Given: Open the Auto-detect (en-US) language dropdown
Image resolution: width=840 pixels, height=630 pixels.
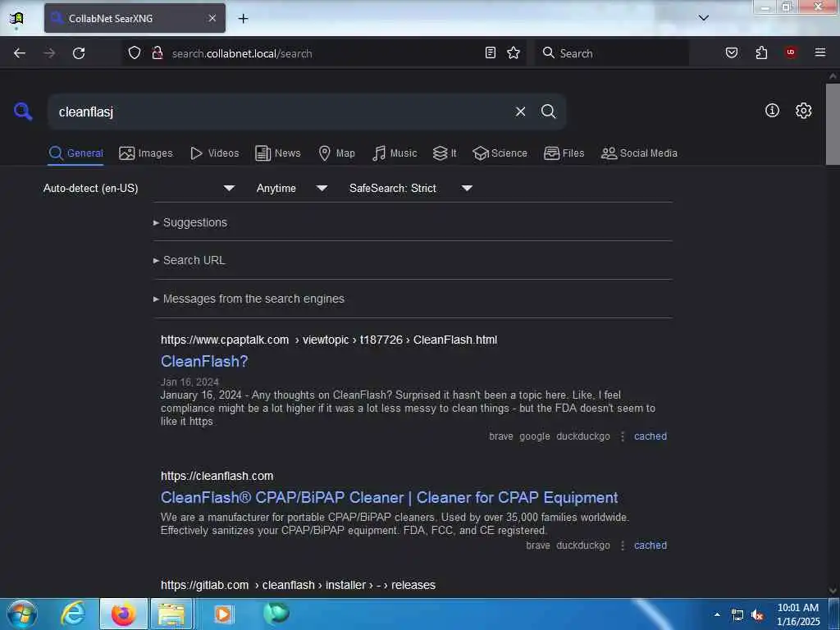Looking at the screenshot, I should (139, 188).
